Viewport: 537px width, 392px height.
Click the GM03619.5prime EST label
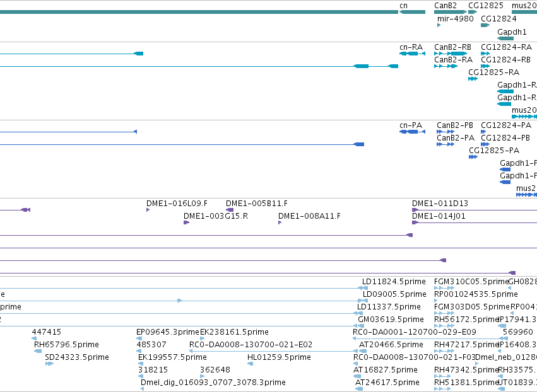[391, 320]
